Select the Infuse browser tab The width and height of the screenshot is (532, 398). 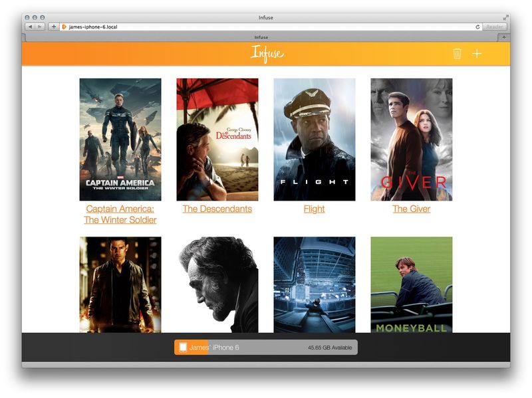tap(261, 37)
